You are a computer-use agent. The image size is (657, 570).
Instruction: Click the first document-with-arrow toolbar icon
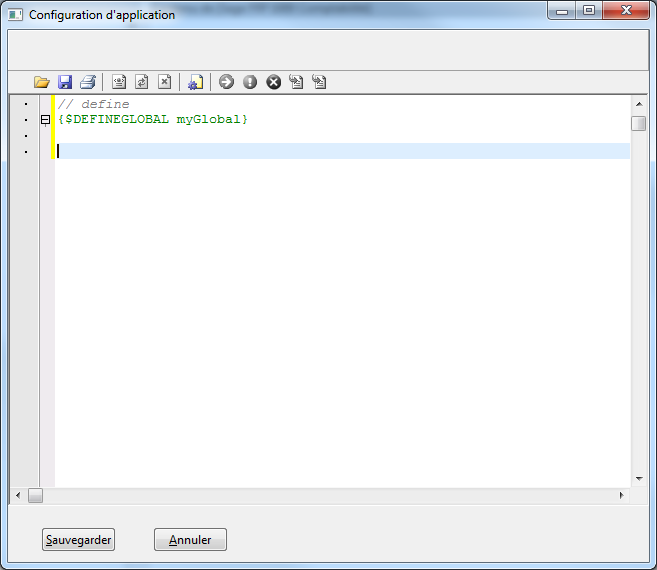click(x=296, y=82)
